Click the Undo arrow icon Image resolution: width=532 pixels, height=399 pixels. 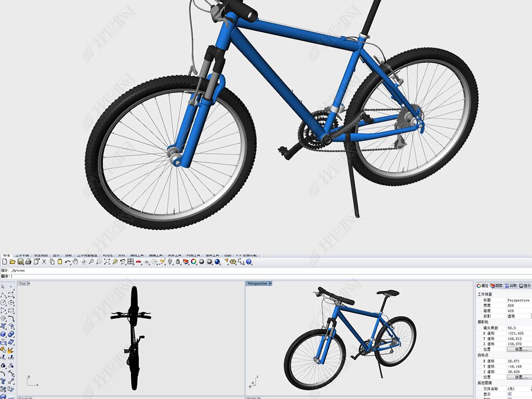tap(68, 262)
